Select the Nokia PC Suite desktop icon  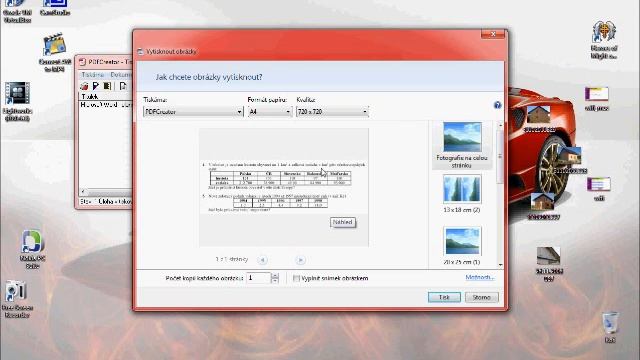[x=32, y=249]
